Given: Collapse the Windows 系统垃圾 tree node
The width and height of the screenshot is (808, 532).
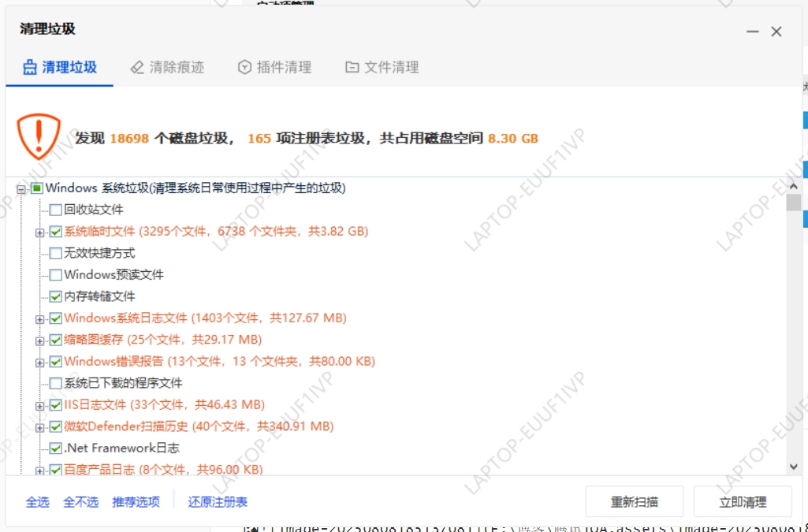Looking at the screenshot, I should [20, 189].
